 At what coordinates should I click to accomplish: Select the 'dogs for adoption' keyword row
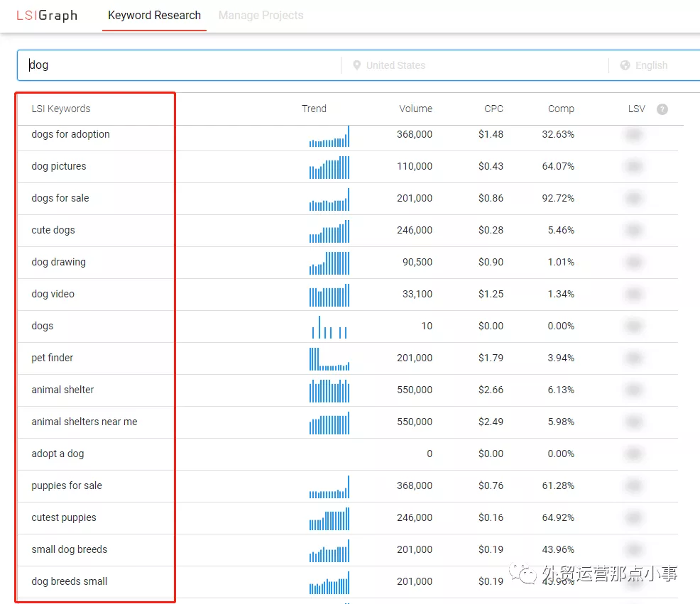click(71, 134)
